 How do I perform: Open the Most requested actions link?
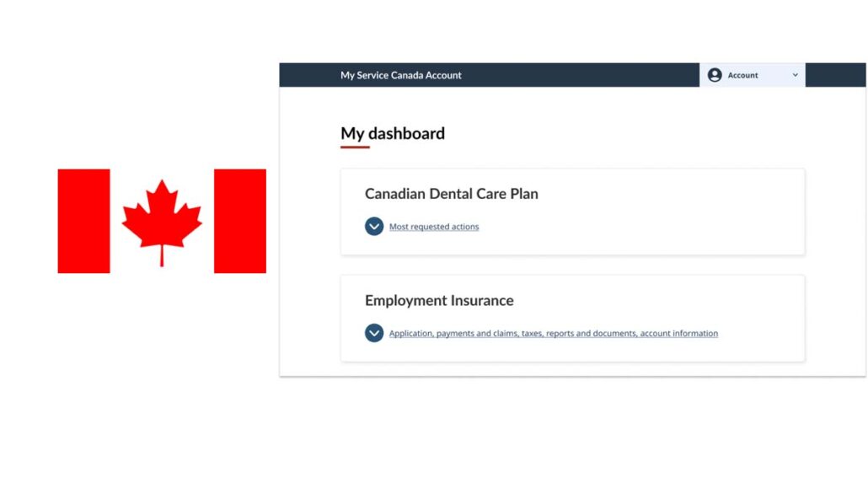tap(433, 226)
